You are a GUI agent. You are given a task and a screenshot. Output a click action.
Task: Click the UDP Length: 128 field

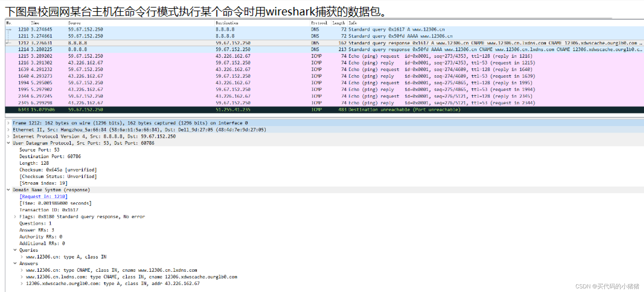click(x=34, y=163)
